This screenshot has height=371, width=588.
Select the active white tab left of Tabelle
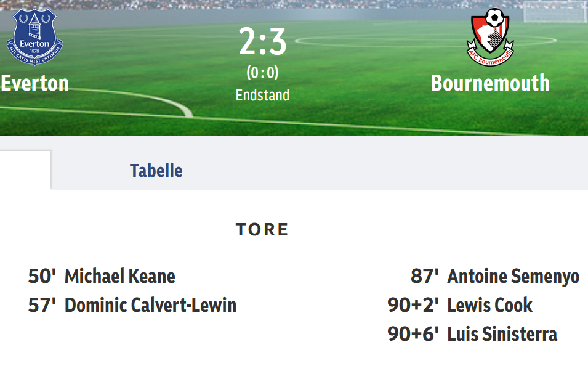25,169
